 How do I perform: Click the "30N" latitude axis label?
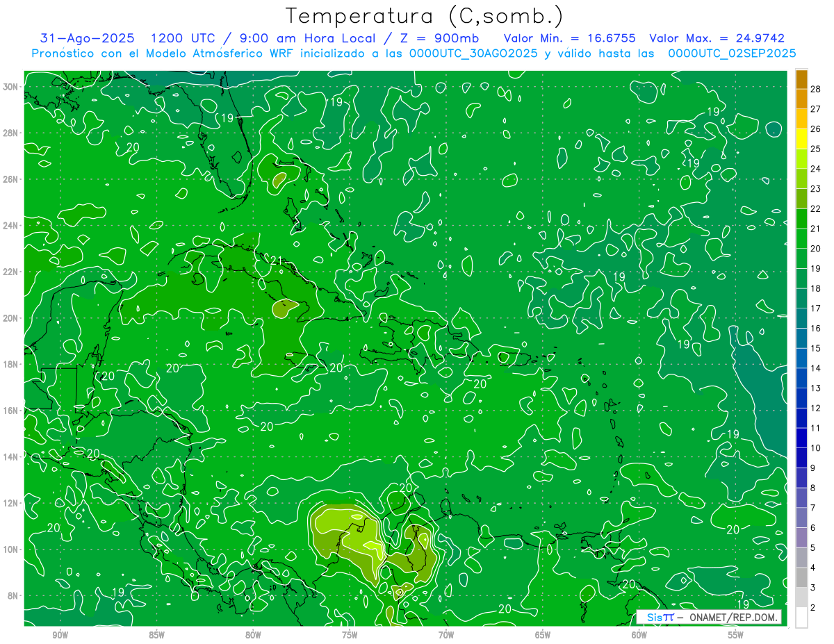(x=12, y=87)
